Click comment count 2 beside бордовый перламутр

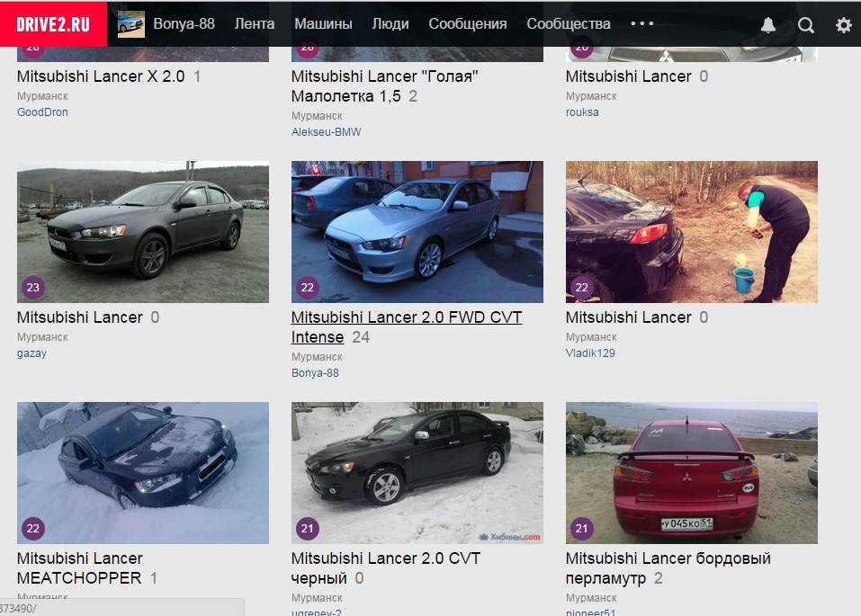pyautogui.click(x=659, y=578)
